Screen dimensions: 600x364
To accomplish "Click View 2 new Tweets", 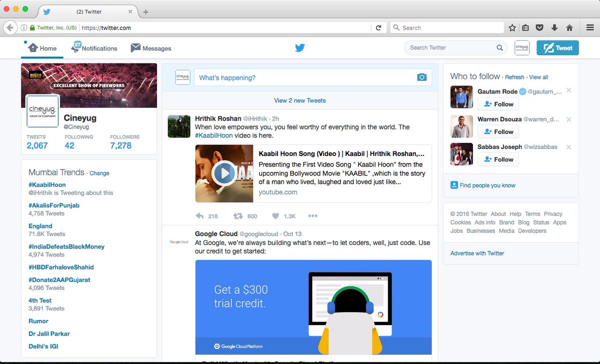I will pyautogui.click(x=300, y=100).
